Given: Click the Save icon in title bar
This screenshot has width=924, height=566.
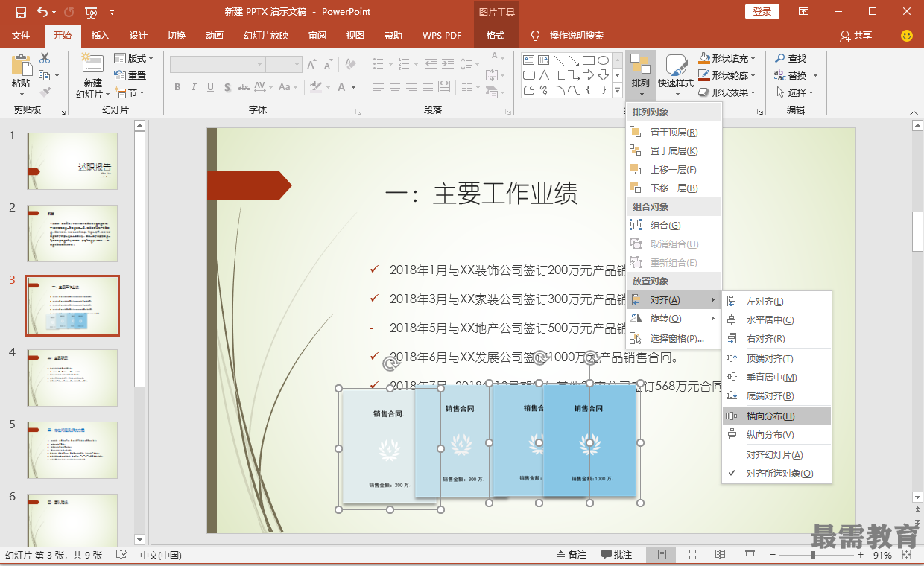Looking at the screenshot, I should pyautogui.click(x=20, y=12).
